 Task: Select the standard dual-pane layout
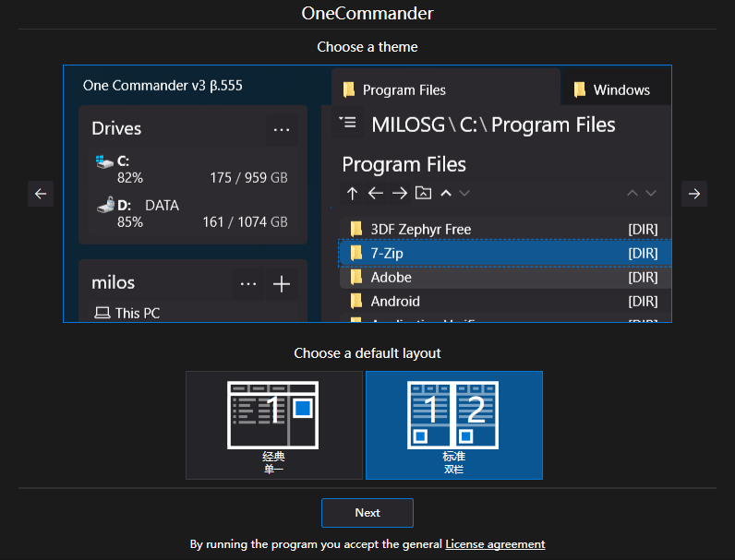click(453, 424)
